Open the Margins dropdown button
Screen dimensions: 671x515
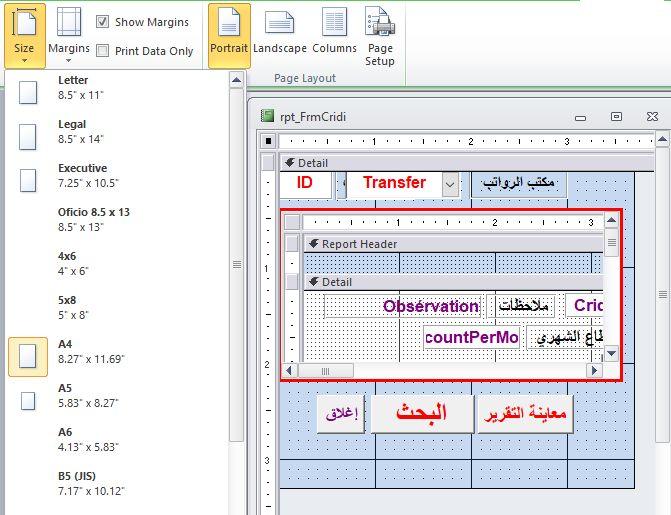(69, 34)
